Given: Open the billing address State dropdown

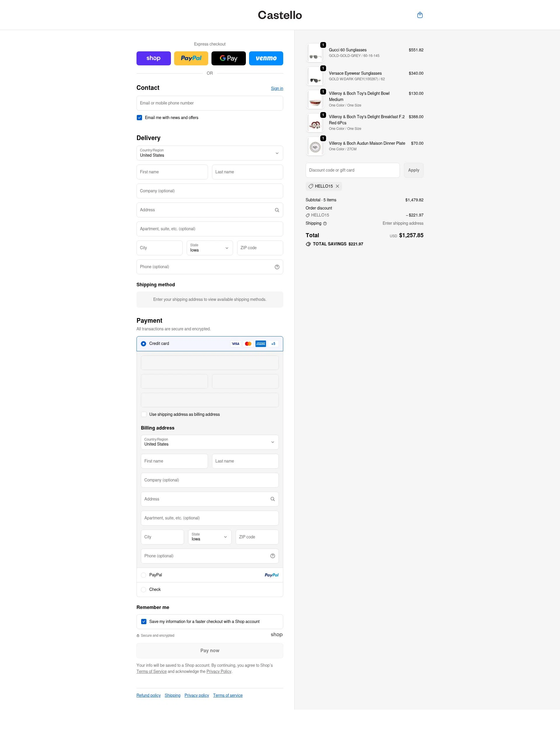Looking at the screenshot, I should [209, 537].
